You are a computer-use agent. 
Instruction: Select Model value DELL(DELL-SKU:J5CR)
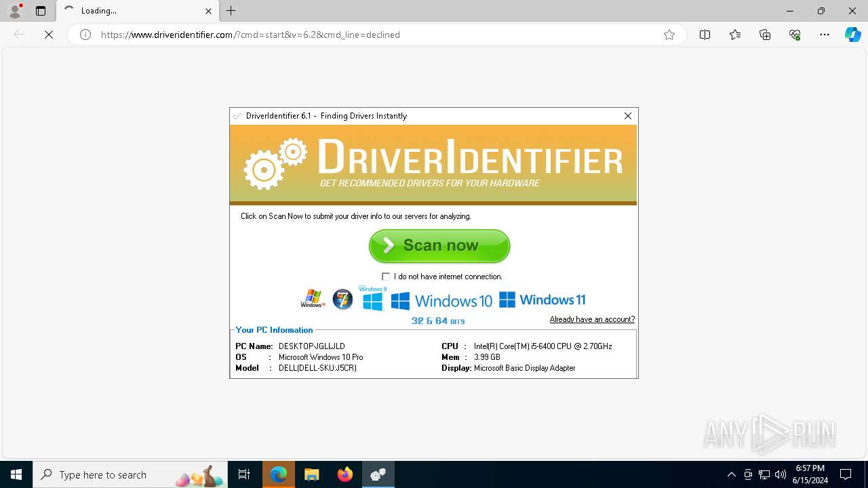point(317,368)
